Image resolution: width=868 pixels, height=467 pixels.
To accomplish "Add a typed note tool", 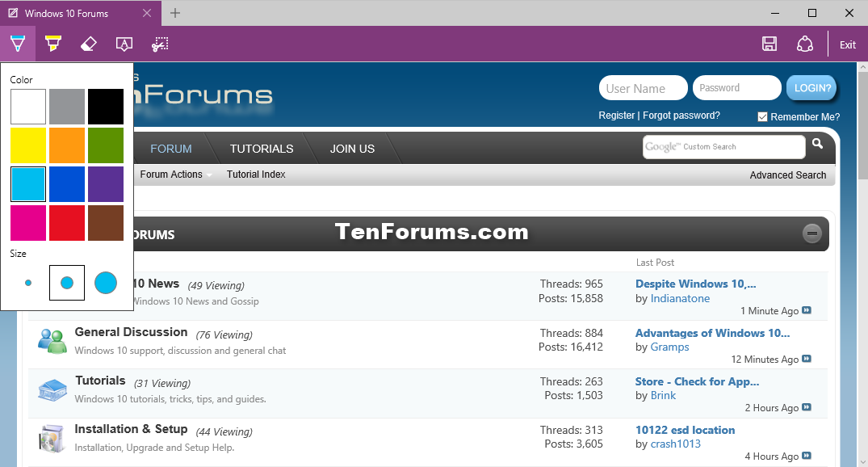I will point(124,44).
